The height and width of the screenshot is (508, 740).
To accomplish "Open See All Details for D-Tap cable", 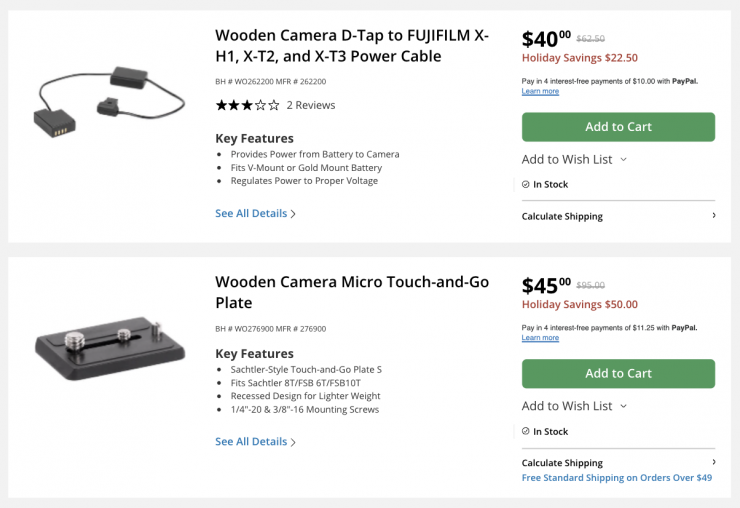I will (251, 213).
